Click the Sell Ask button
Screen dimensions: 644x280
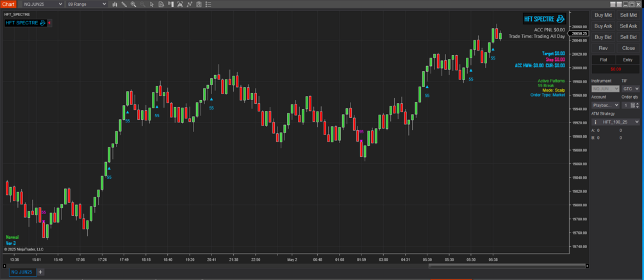point(629,26)
